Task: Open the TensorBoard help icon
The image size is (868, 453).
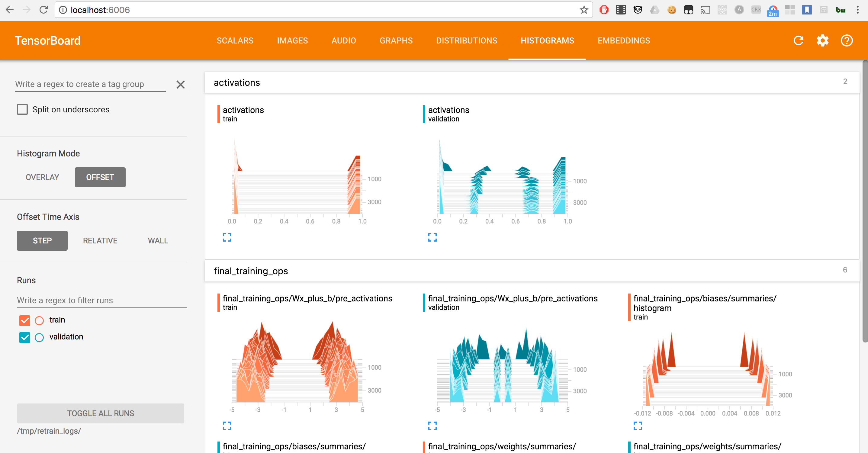Action: point(847,40)
